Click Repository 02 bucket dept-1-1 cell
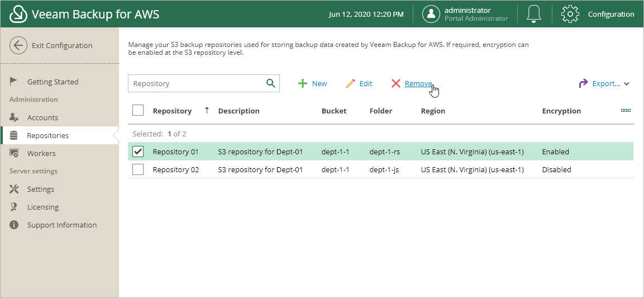 [x=336, y=169]
